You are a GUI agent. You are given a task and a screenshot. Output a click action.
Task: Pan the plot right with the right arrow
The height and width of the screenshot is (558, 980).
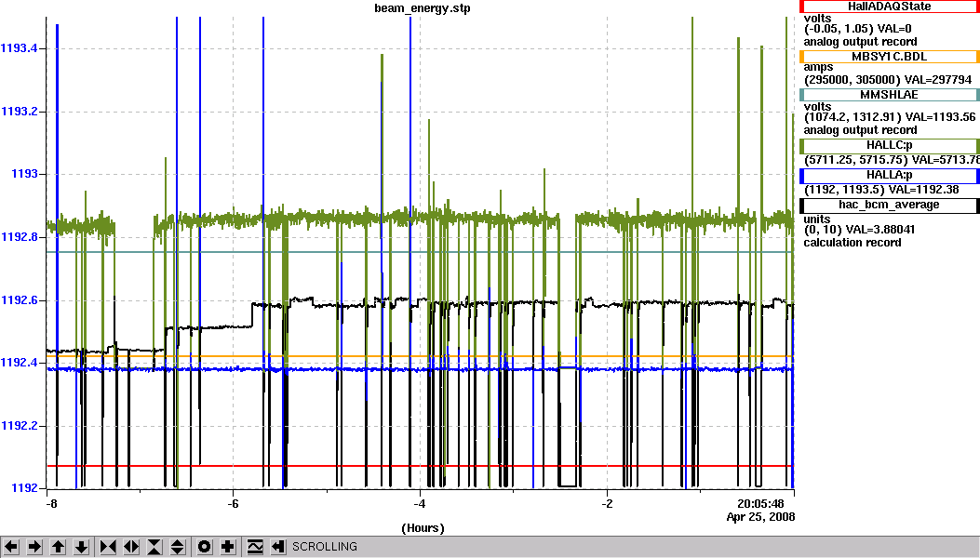pyautogui.click(x=35, y=547)
